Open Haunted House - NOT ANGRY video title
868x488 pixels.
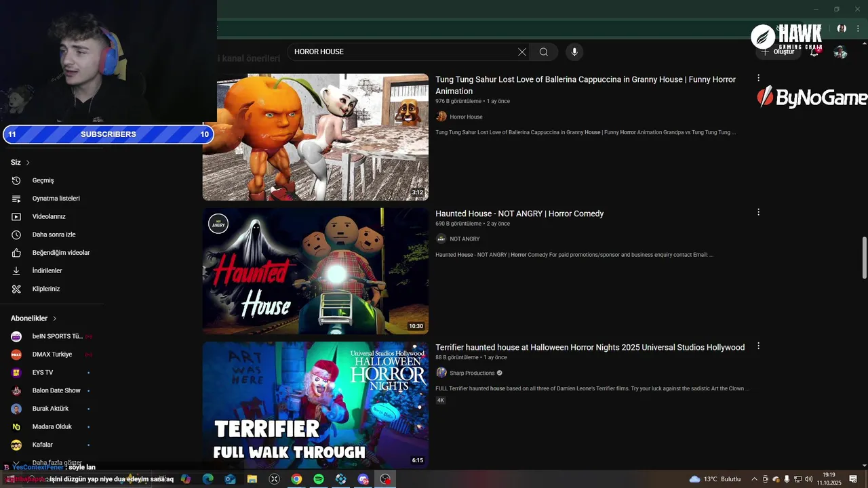pyautogui.click(x=519, y=213)
